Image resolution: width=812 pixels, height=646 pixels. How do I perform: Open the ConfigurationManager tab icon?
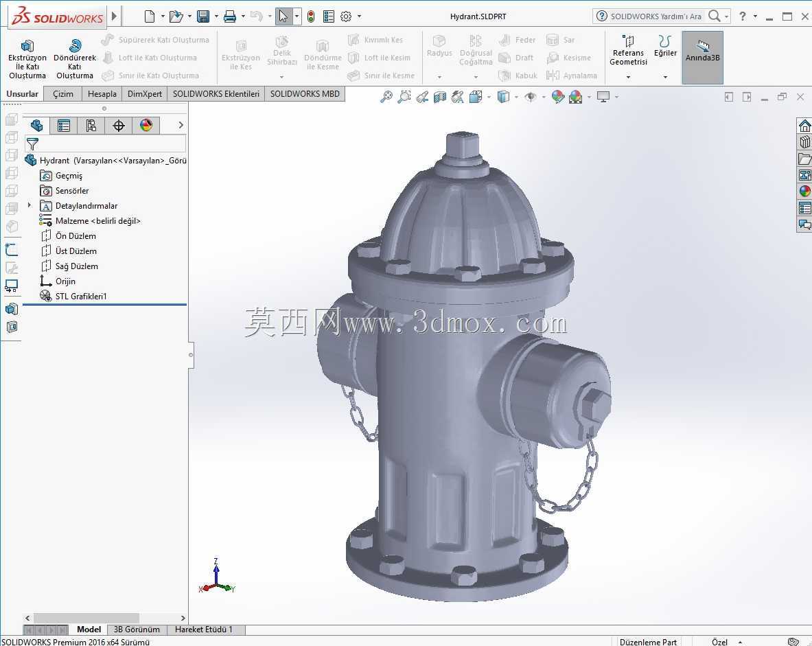(x=91, y=126)
